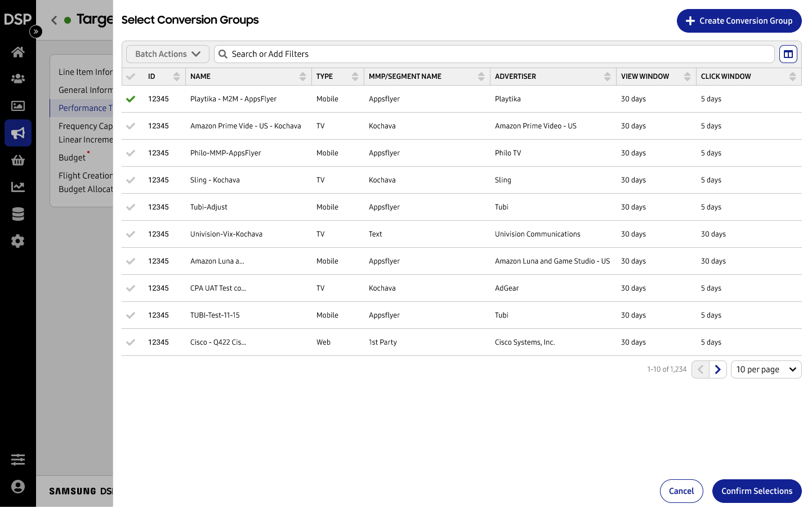This screenshot has height=508, width=812.
Task: Open Frequency Cap section
Action: point(86,126)
